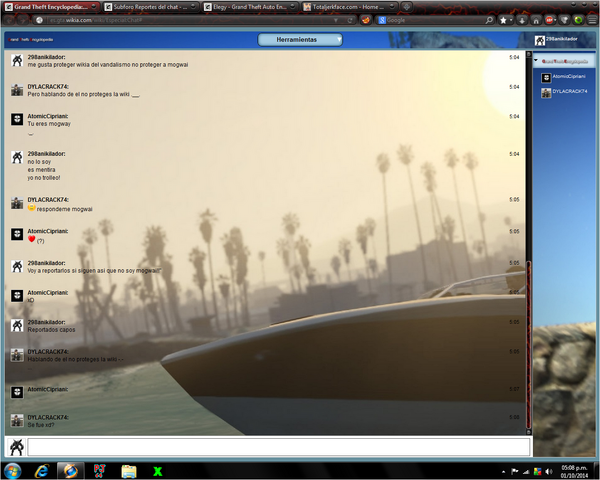Click AtomicCipriani avatar on 'Tu eres mogway' message
The width and height of the screenshot is (600, 480).
[17, 119]
